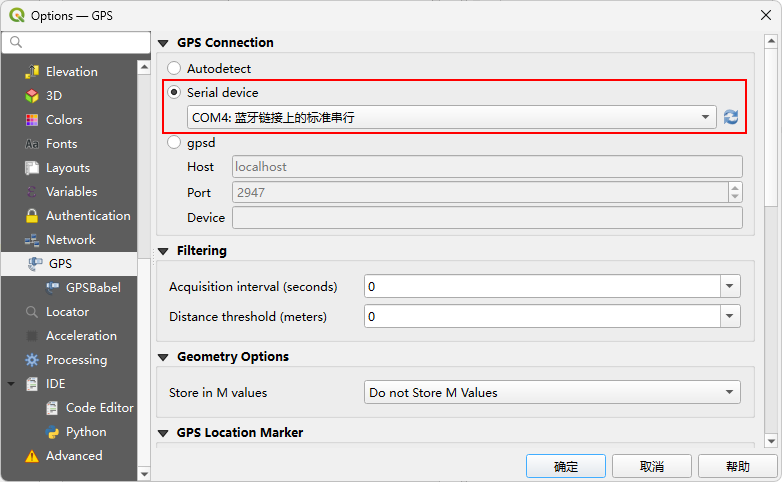Viewport: 782px width, 482px height.
Task: Select the Autodetect radio button
Action: pyautogui.click(x=174, y=68)
